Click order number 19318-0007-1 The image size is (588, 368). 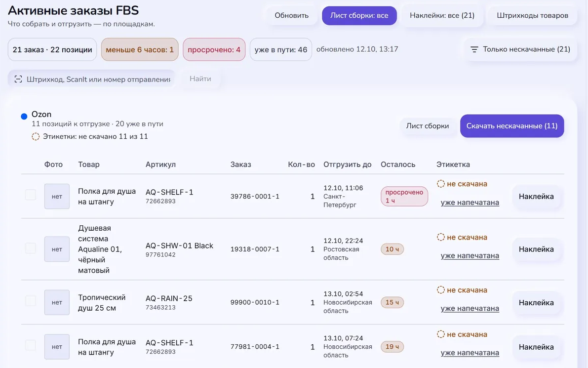(x=255, y=249)
